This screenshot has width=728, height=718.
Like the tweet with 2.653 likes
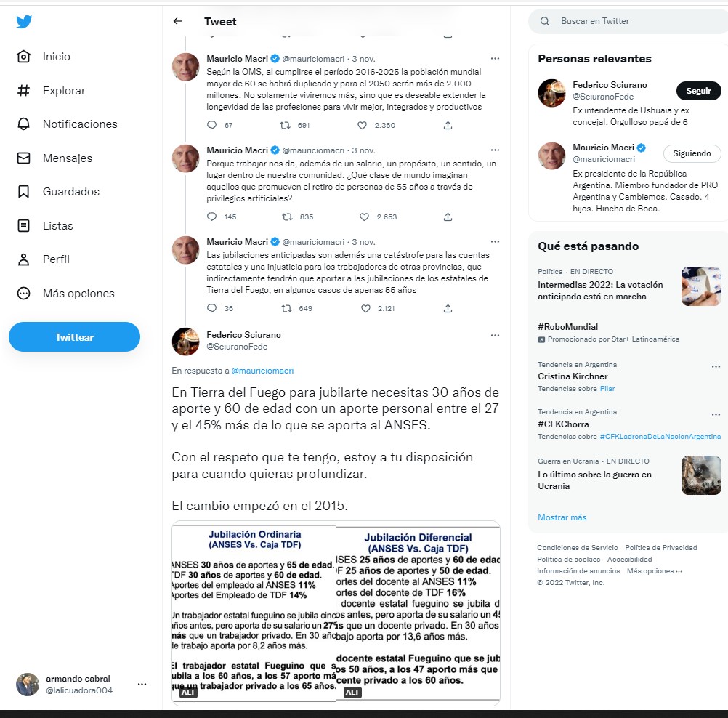365,217
